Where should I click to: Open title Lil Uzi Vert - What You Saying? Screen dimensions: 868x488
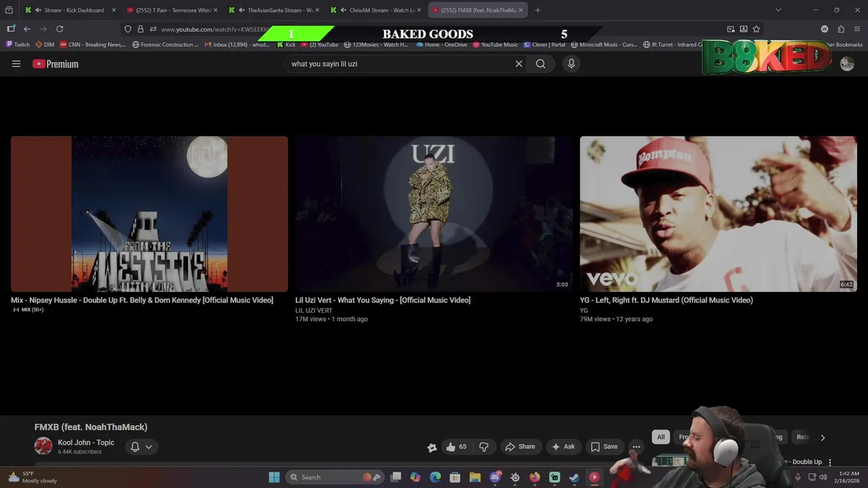pyautogui.click(x=382, y=300)
